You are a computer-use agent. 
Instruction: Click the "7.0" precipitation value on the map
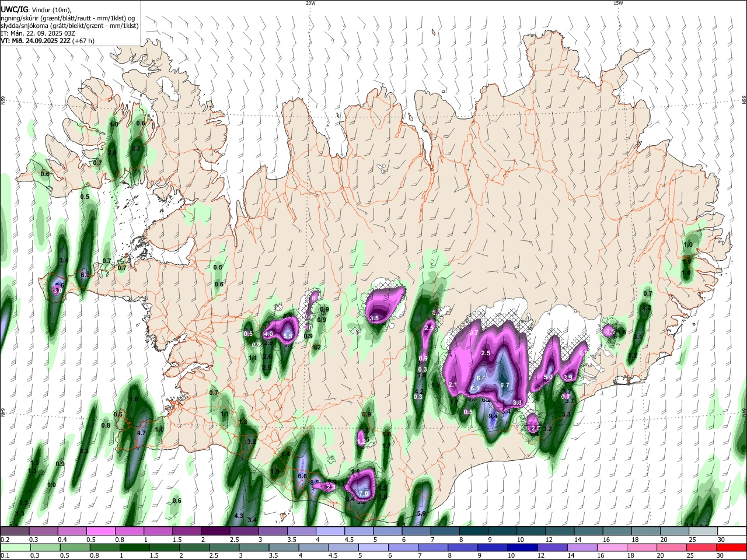click(364, 494)
